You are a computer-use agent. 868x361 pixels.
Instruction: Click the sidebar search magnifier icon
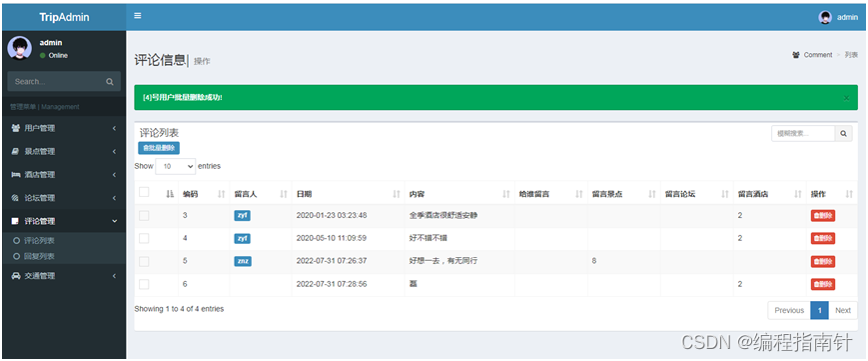coord(110,82)
